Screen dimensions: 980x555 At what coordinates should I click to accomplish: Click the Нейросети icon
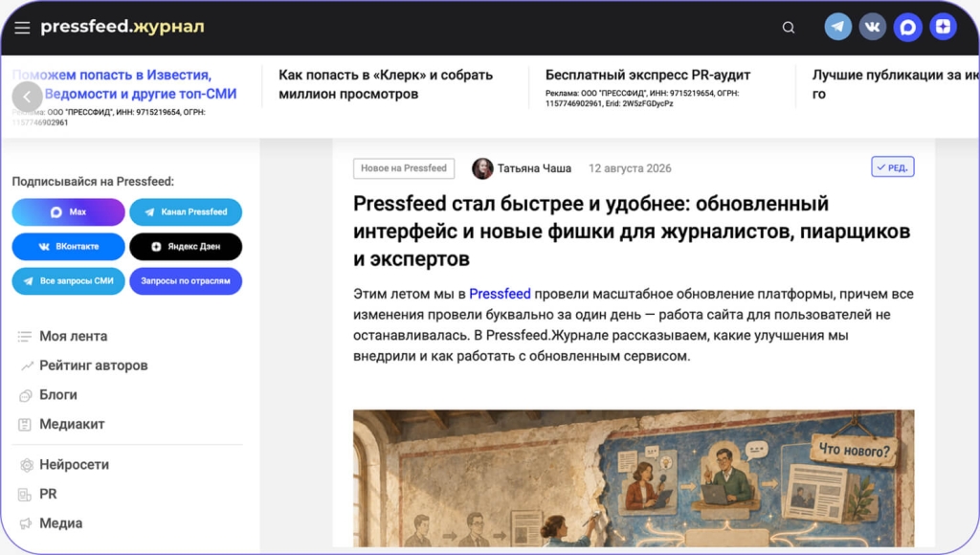tap(26, 465)
